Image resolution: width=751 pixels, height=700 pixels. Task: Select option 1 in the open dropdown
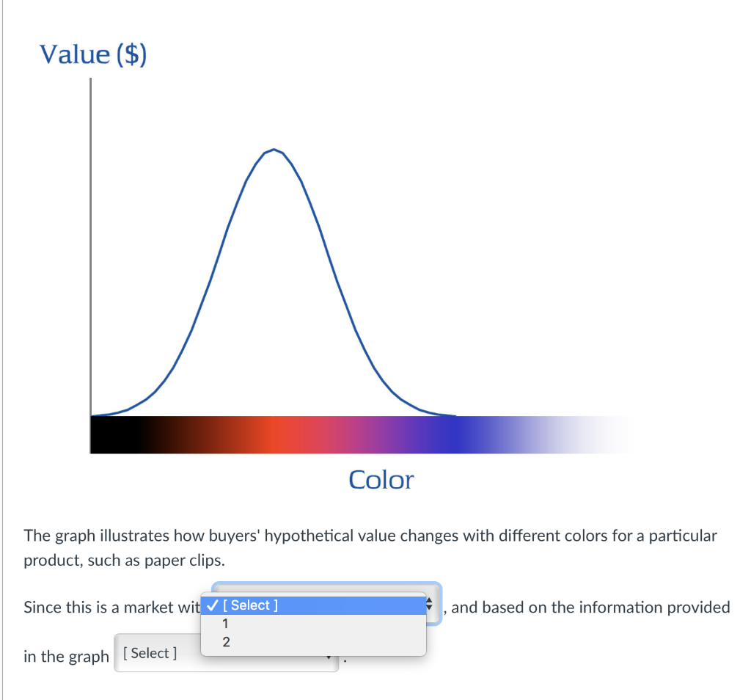coord(225,624)
